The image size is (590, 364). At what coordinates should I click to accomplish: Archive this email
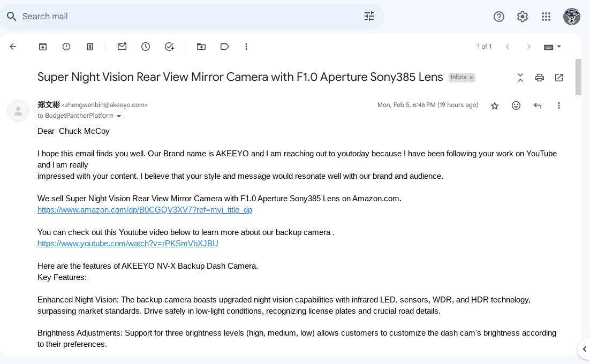click(x=43, y=47)
